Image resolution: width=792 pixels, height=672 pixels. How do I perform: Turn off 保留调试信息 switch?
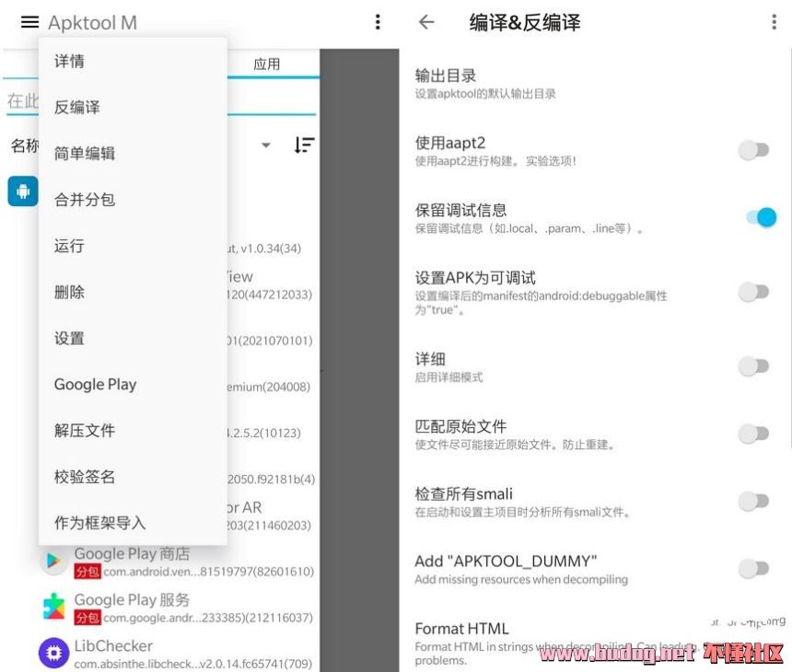pos(762,217)
